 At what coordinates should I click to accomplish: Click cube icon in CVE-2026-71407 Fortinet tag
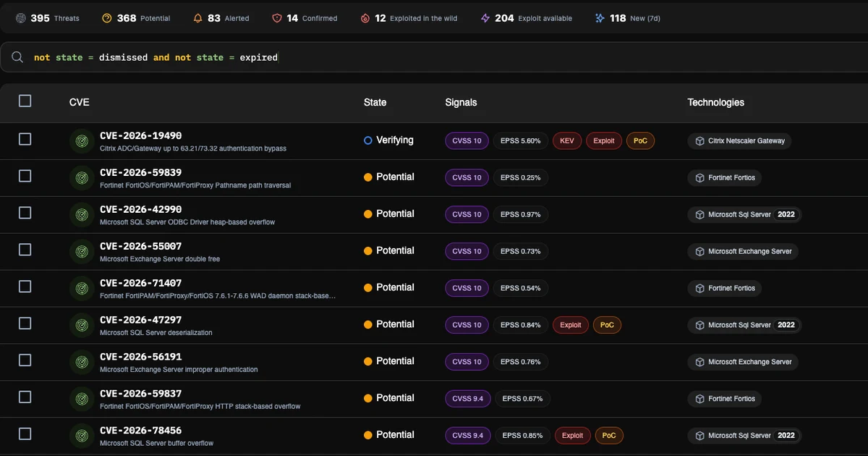tap(699, 289)
